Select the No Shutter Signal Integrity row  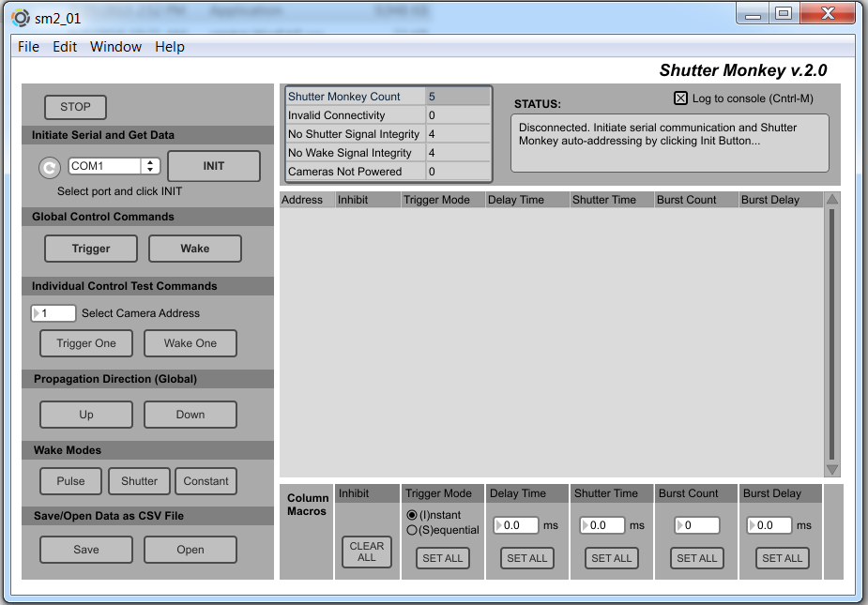click(388, 134)
